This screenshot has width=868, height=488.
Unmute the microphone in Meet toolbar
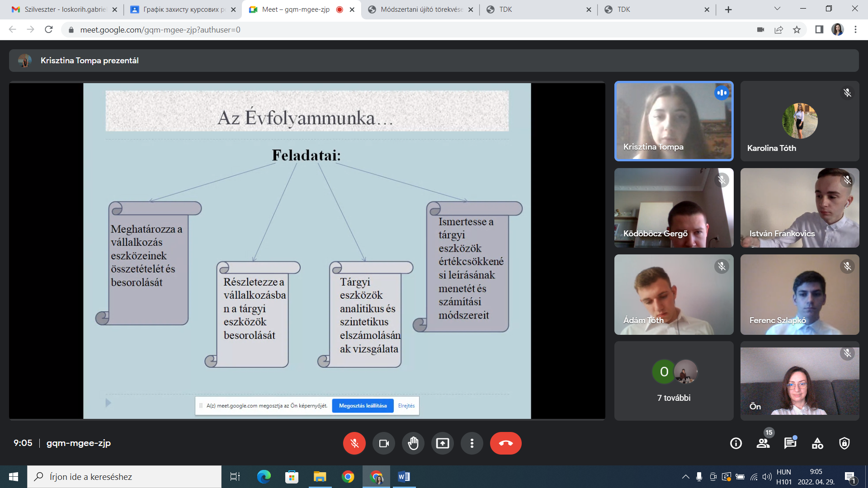tap(354, 443)
